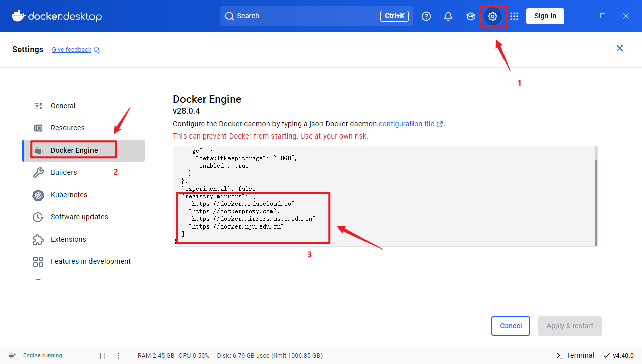
Task: Select General in settings sidebar
Action: [83, 106]
